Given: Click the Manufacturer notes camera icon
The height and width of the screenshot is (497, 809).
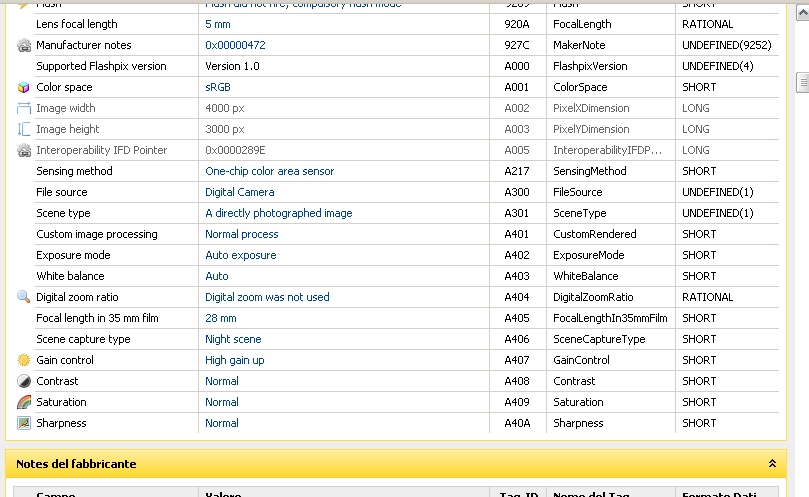Looking at the screenshot, I should (24, 45).
